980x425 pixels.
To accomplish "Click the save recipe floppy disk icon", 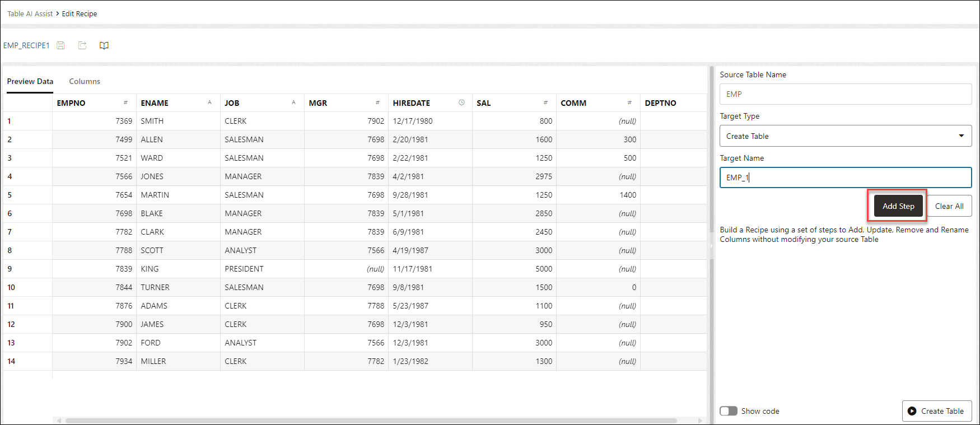I will [61, 45].
